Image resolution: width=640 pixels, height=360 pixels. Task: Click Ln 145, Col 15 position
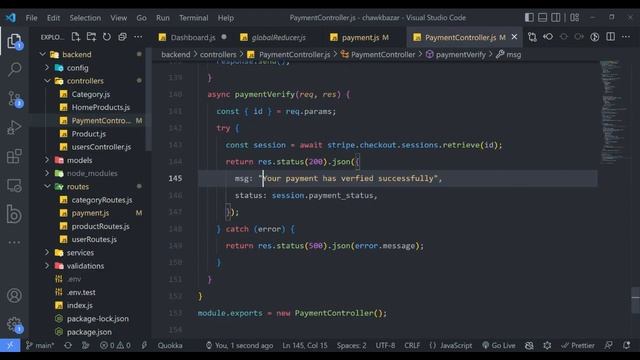(305, 345)
